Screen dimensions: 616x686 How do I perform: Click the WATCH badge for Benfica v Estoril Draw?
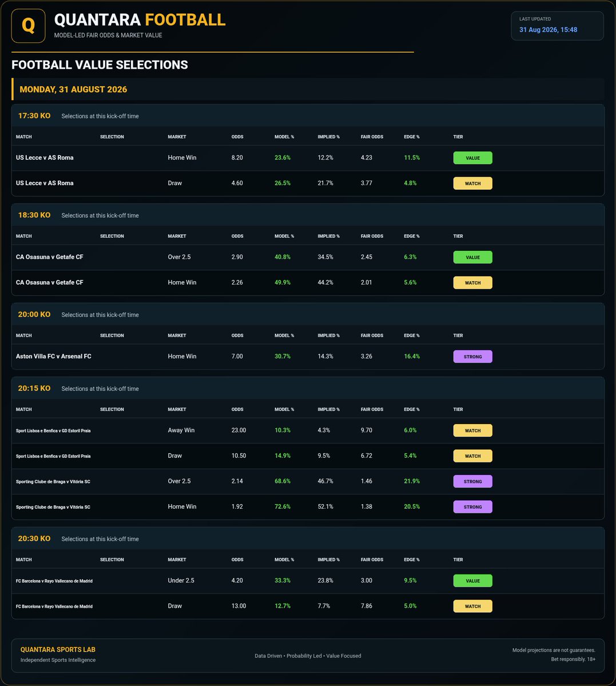point(472,456)
